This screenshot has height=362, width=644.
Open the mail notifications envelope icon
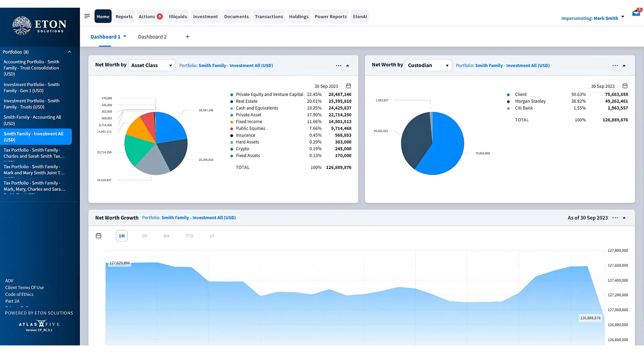[636, 13]
